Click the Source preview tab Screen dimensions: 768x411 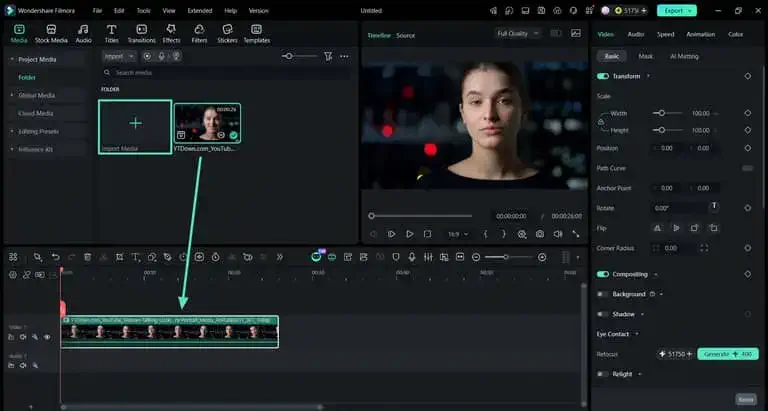click(406, 35)
